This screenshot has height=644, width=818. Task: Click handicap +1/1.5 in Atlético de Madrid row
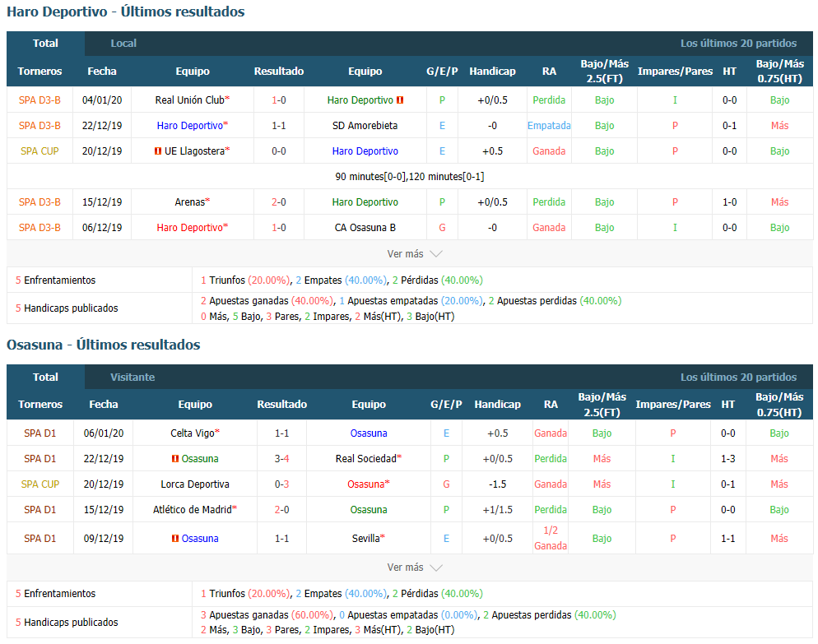click(x=497, y=510)
